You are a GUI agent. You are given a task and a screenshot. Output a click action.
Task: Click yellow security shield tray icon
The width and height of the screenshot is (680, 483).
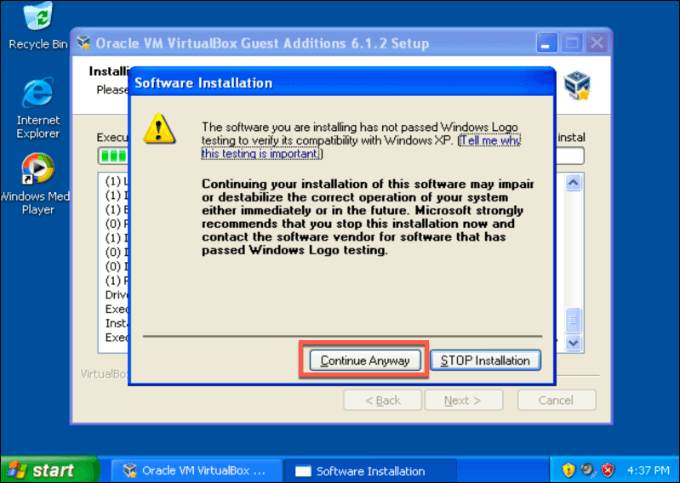click(x=568, y=470)
